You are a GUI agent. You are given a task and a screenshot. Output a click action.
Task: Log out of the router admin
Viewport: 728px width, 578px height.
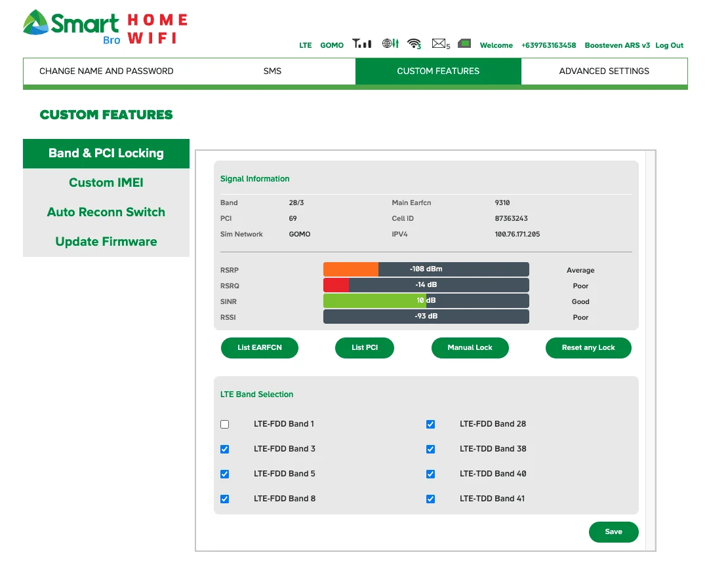click(669, 45)
